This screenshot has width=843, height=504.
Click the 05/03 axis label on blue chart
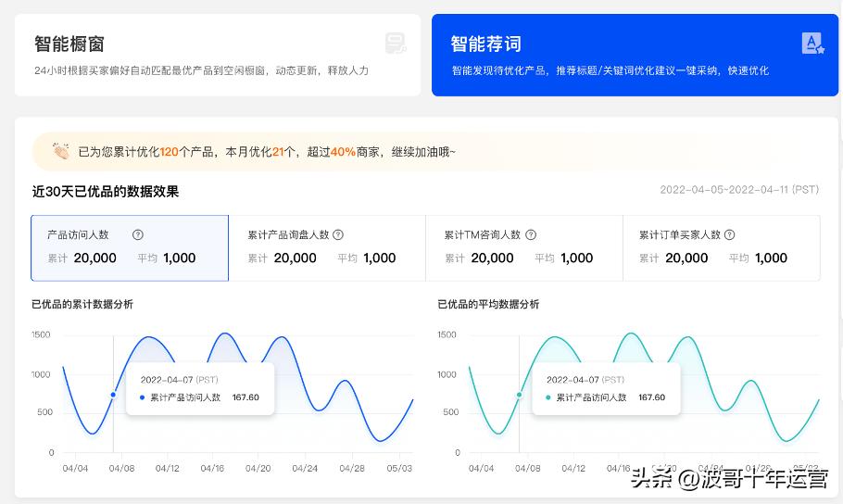tap(399, 469)
